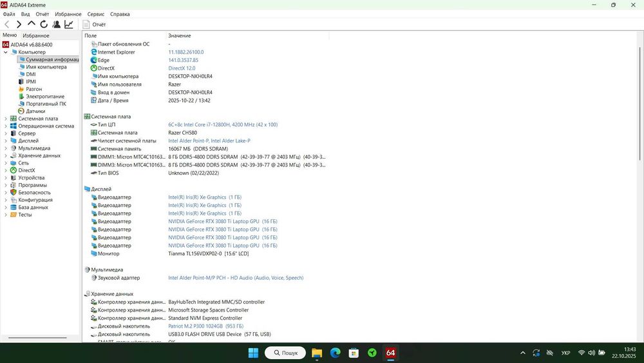The height and width of the screenshot is (363, 644).
Task: Open the Windows Start button
Action: pyautogui.click(x=253, y=353)
